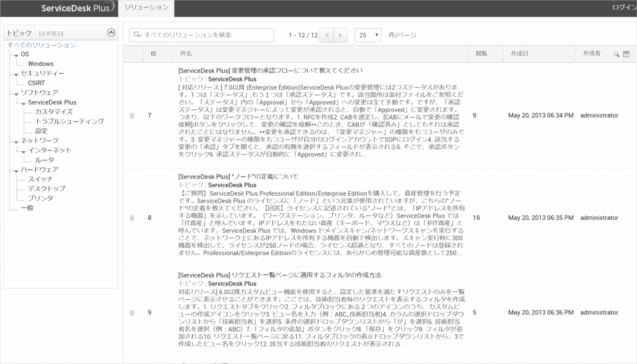Screen dimensions: 637x364
Task: Go to the next page arrow
Action: click(x=341, y=36)
